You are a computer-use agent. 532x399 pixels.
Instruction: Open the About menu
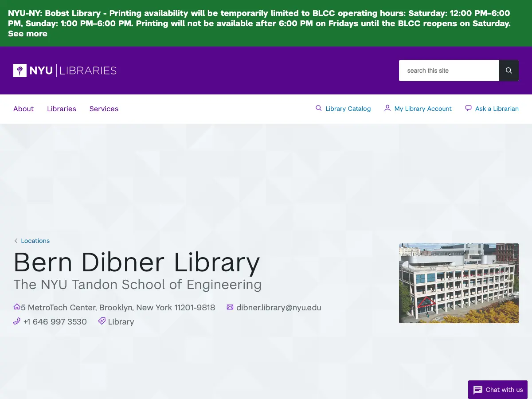click(23, 109)
